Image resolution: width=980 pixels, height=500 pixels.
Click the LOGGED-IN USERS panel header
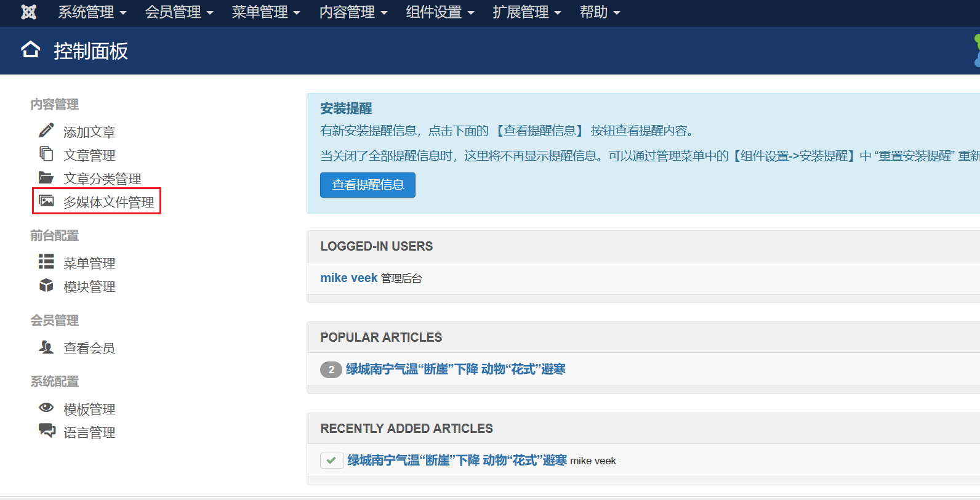click(x=377, y=246)
